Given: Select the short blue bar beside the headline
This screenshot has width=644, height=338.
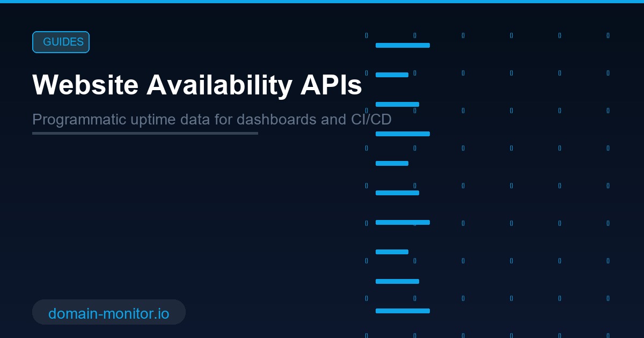Looking at the screenshot, I should (392, 75).
